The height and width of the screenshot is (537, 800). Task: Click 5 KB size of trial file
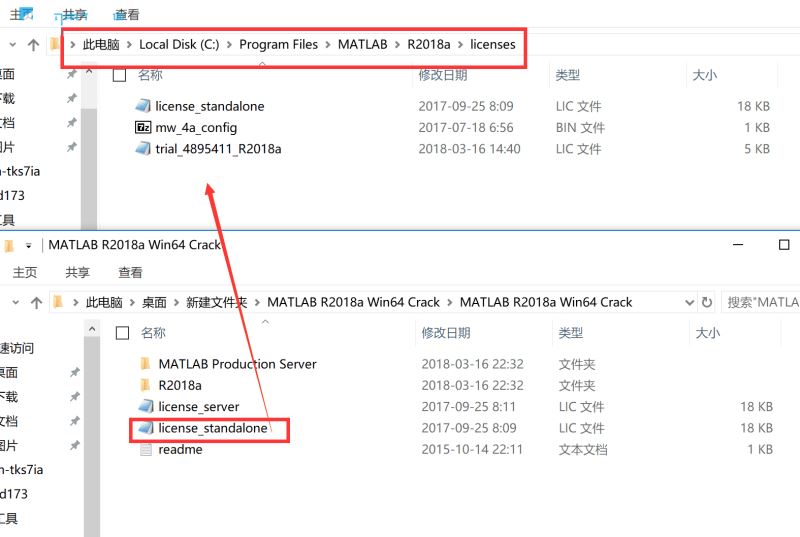[x=757, y=149]
